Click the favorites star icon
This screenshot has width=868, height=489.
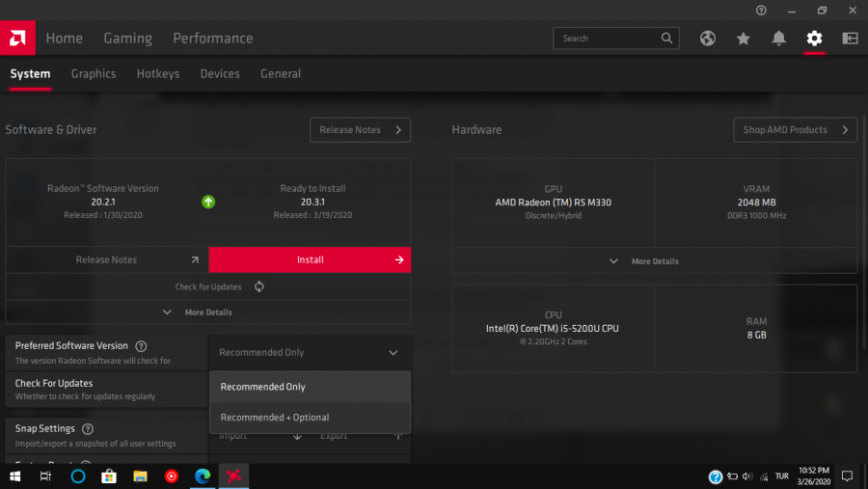(744, 39)
